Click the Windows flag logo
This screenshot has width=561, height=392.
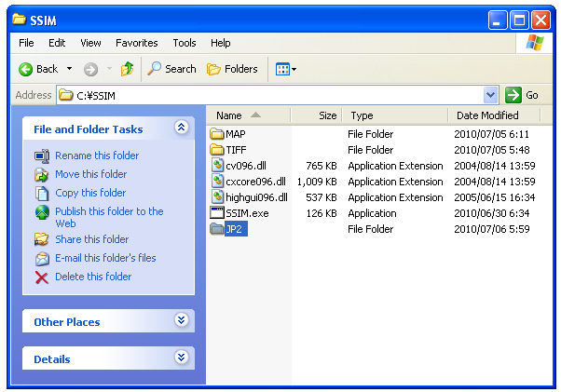tap(535, 43)
